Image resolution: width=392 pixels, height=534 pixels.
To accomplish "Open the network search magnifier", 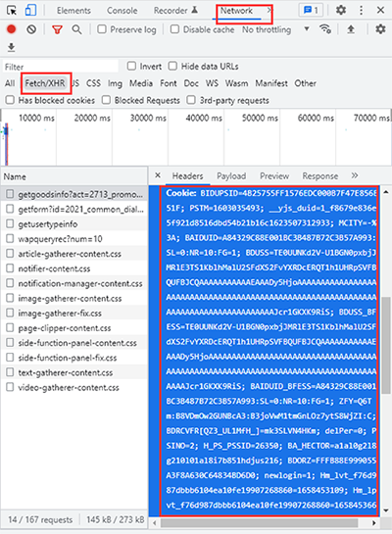I will [x=77, y=29].
